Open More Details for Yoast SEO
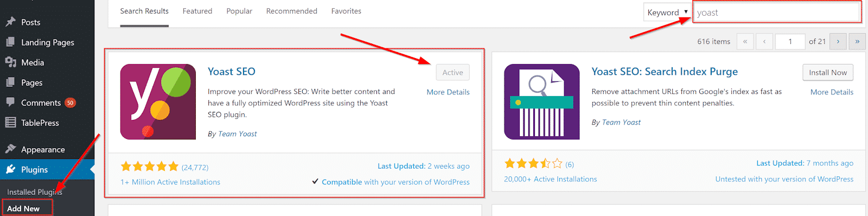Viewport: 868px width, 216px height. (x=448, y=92)
